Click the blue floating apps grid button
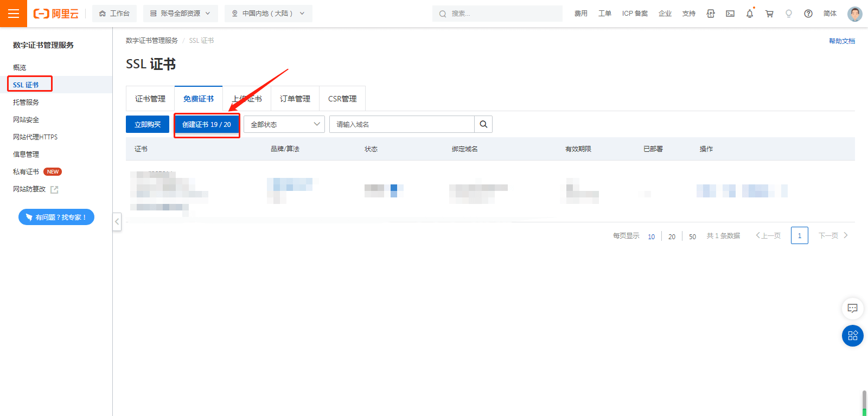Image resolution: width=868 pixels, height=416 pixels. coord(852,336)
